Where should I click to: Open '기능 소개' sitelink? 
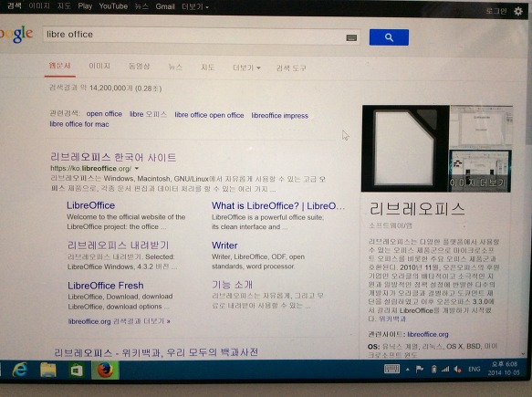[233, 285]
